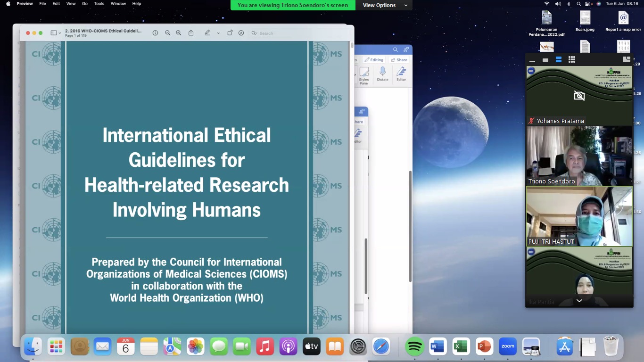Zoom out of the PDF in Preview
This screenshot has width=644, height=362.
[x=167, y=33]
